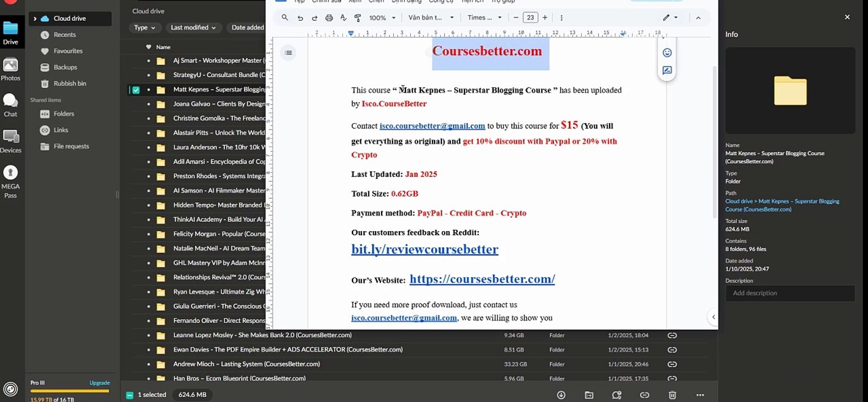Click the storage usage bar

coord(70,391)
